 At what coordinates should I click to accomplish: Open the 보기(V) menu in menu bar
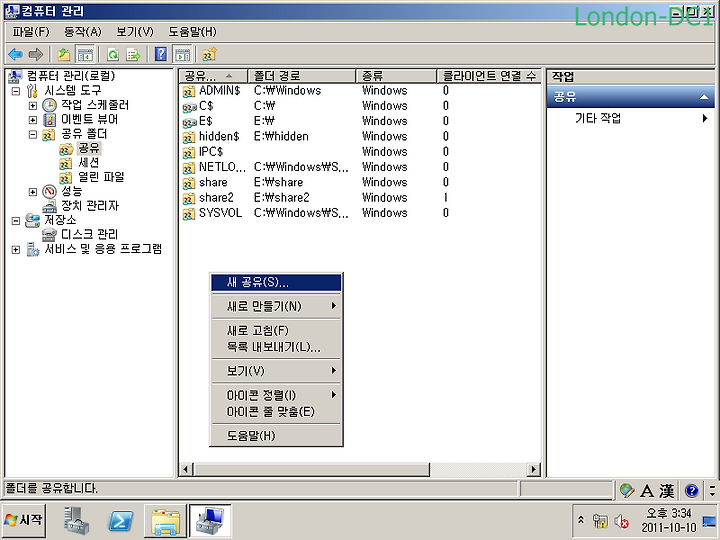pos(135,32)
